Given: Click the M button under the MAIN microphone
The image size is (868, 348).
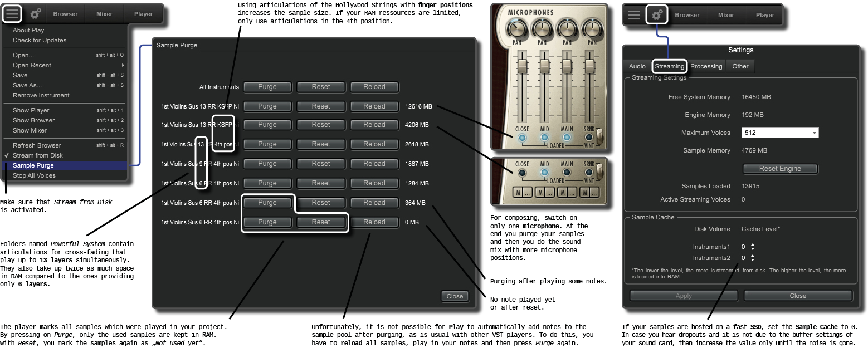Looking at the screenshot, I should coord(562,193).
